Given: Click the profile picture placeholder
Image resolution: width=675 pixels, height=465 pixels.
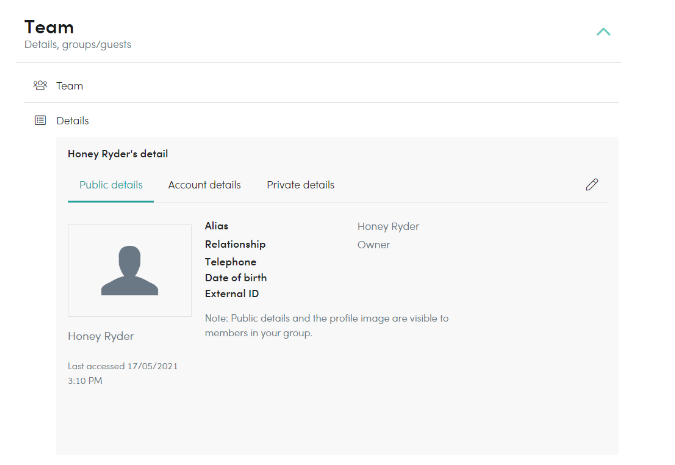Looking at the screenshot, I should point(130,270).
